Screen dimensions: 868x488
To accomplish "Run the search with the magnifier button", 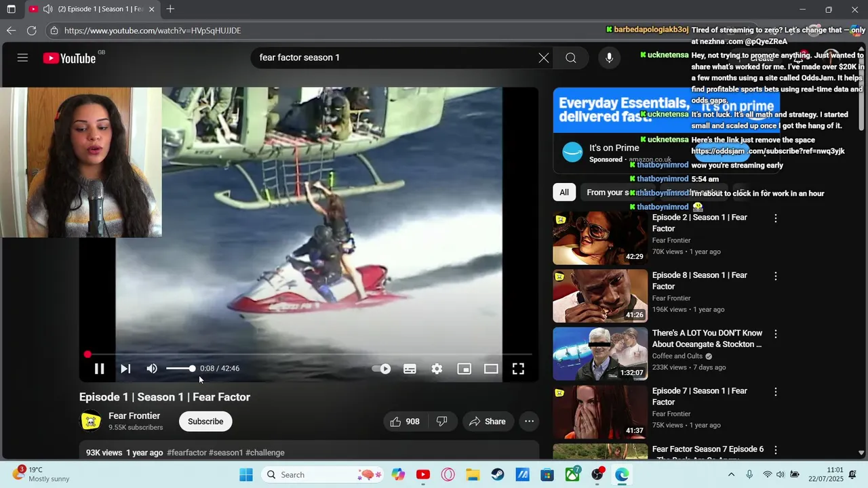I will click(x=571, y=58).
